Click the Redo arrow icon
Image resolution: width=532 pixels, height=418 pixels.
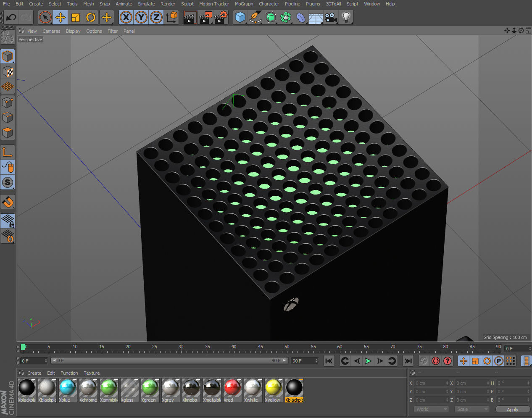click(26, 18)
